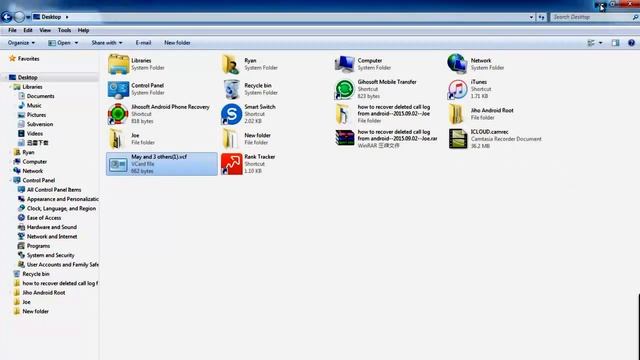Open the Libraries system folder icon

tap(118, 64)
